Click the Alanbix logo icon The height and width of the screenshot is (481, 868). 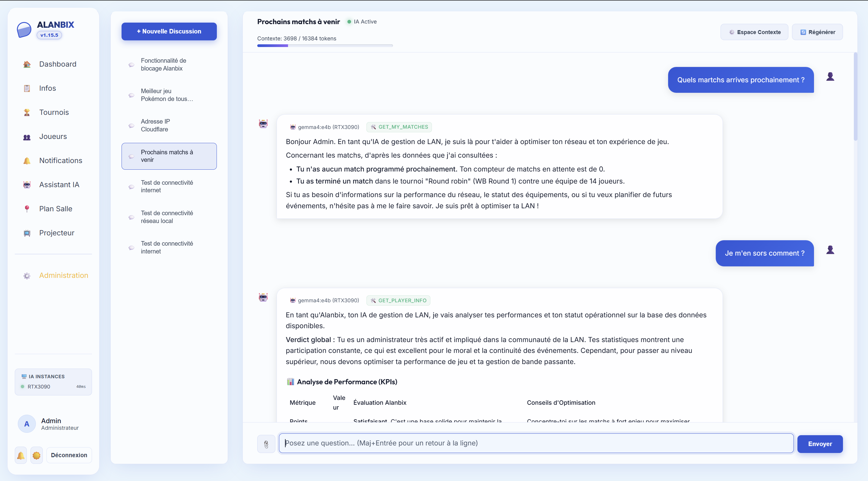click(x=24, y=30)
